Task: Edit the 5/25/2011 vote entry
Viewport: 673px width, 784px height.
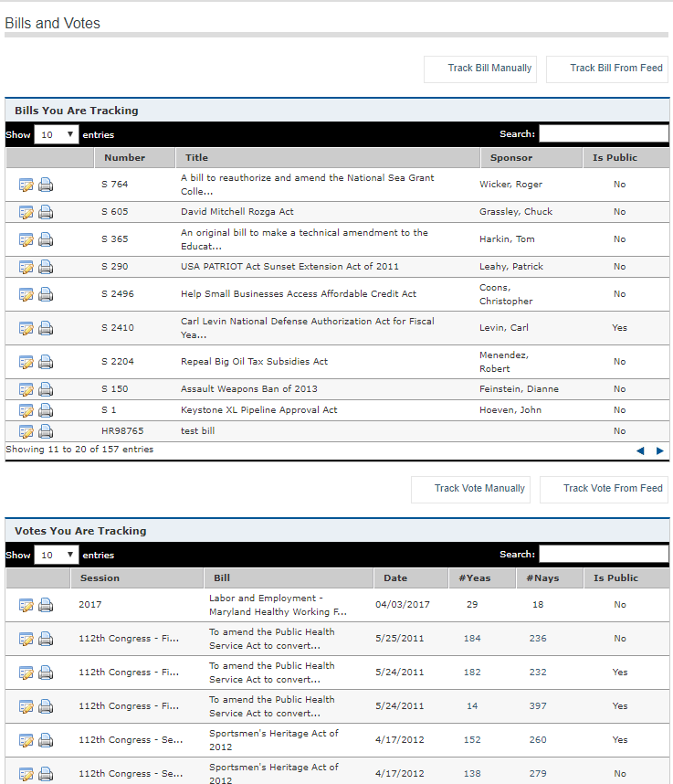Action: pyautogui.click(x=26, y=639)
